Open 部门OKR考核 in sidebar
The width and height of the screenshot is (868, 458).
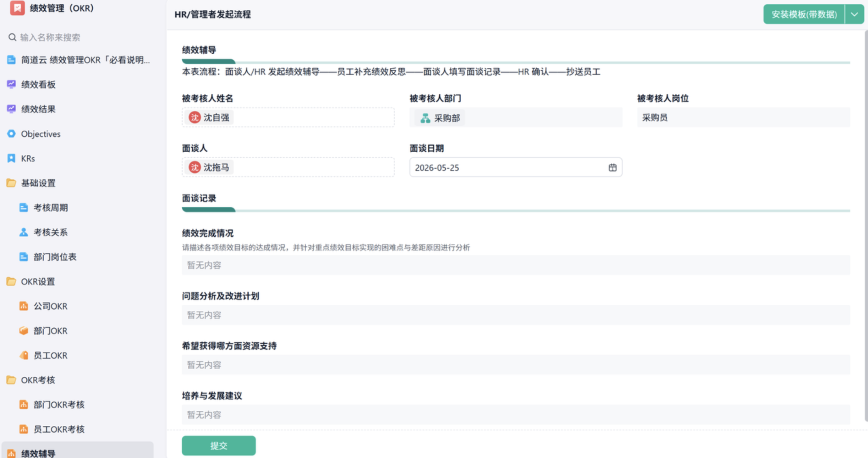click(59, 404)
